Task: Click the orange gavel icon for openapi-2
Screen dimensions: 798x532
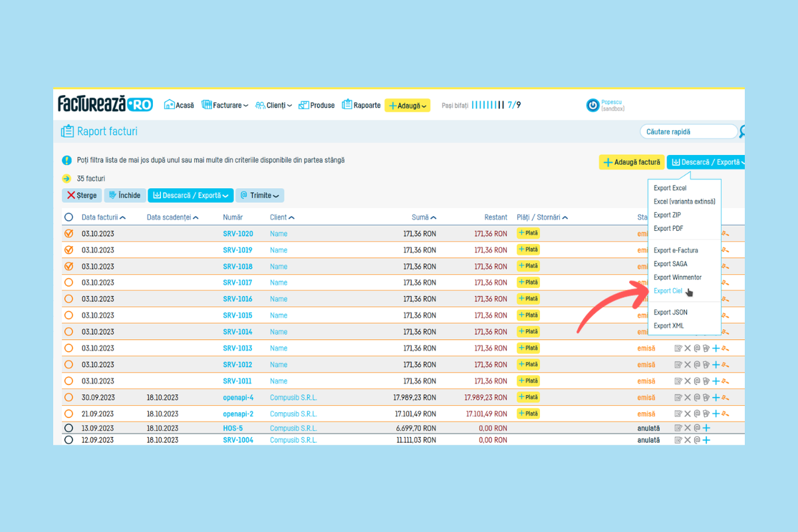Action: (x=726, y=414)
